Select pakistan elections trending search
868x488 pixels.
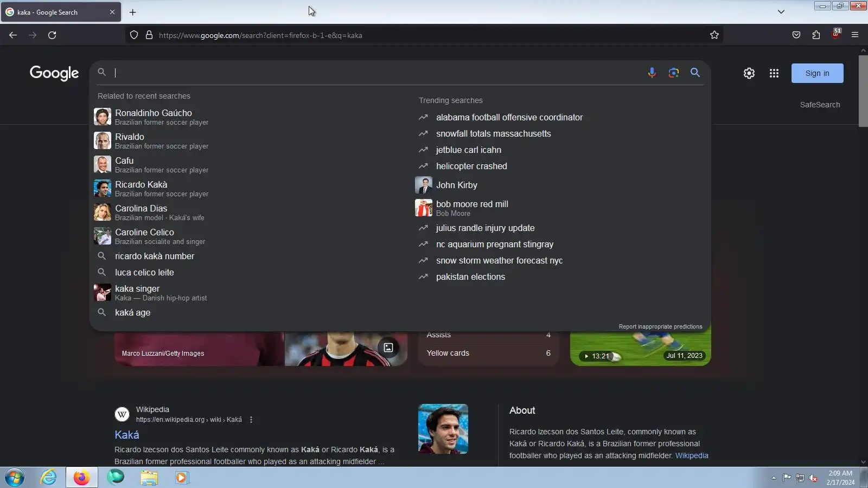coord(559,277)
